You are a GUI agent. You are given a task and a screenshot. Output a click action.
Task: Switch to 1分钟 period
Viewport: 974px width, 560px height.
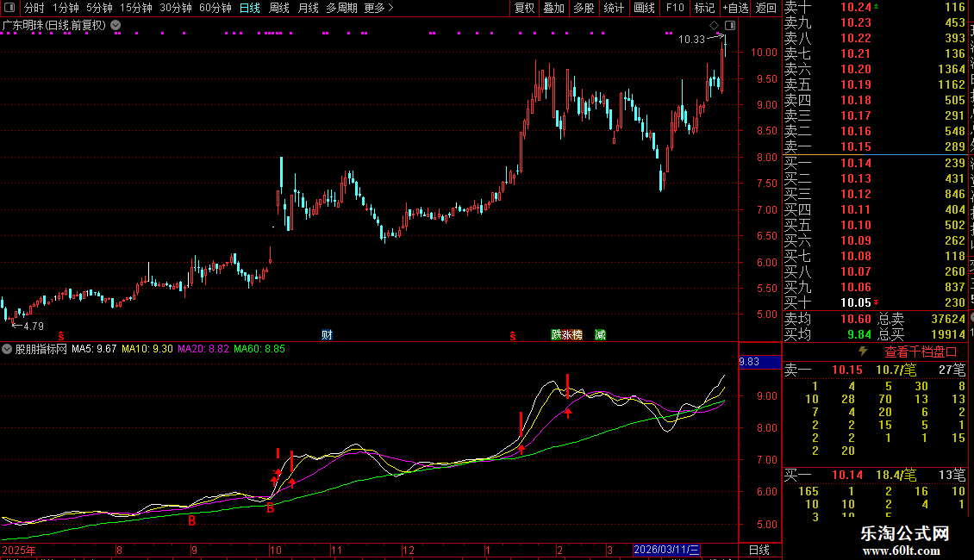tap(66, 8)
